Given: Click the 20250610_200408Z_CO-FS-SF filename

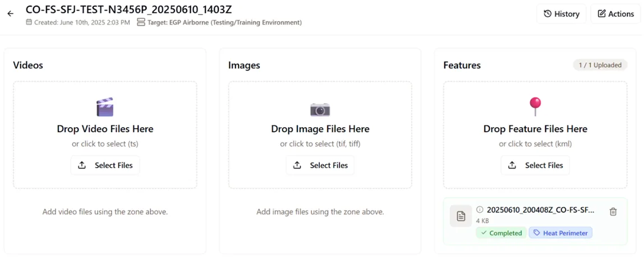Looking at the screenshot, I should pyautogui.click(x=540, y=210).
